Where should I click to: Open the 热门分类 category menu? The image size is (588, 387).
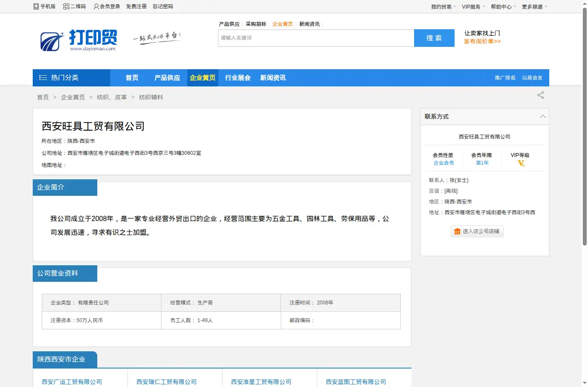point(71,78)
